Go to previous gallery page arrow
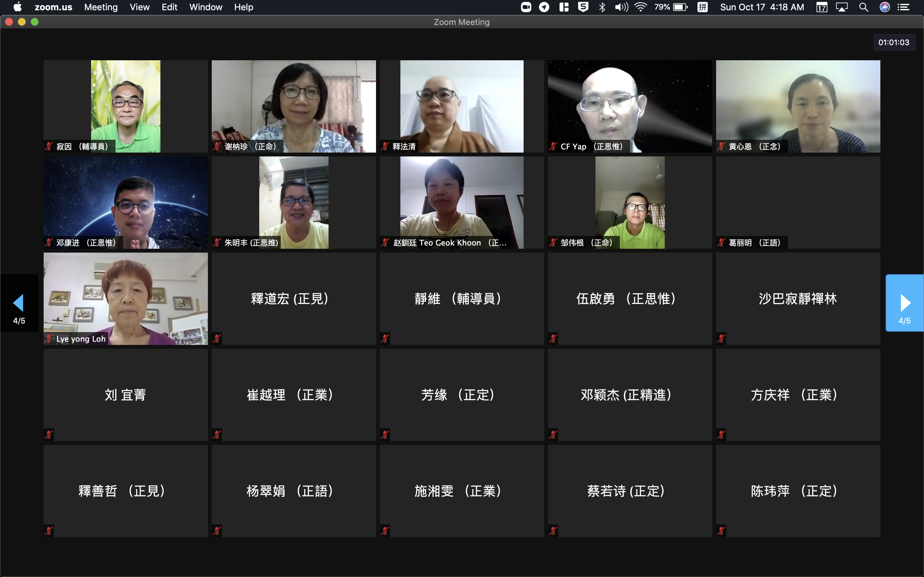The width and height of the screenshot is (924, 577). (19, 303)
